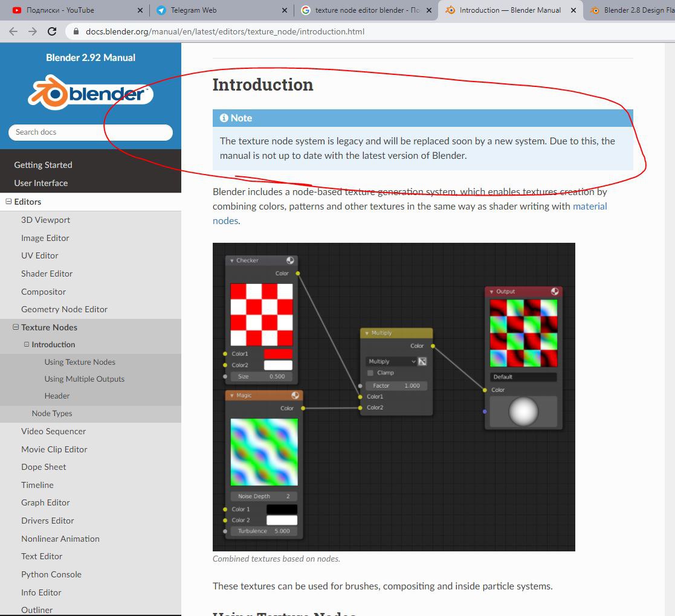Open Node Types in the sidebar

52,414
